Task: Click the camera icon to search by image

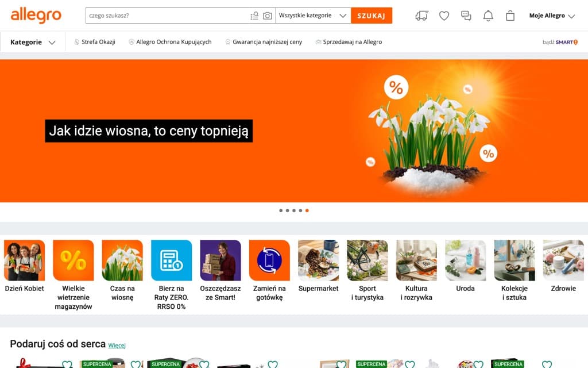Action: pos(267,16)
